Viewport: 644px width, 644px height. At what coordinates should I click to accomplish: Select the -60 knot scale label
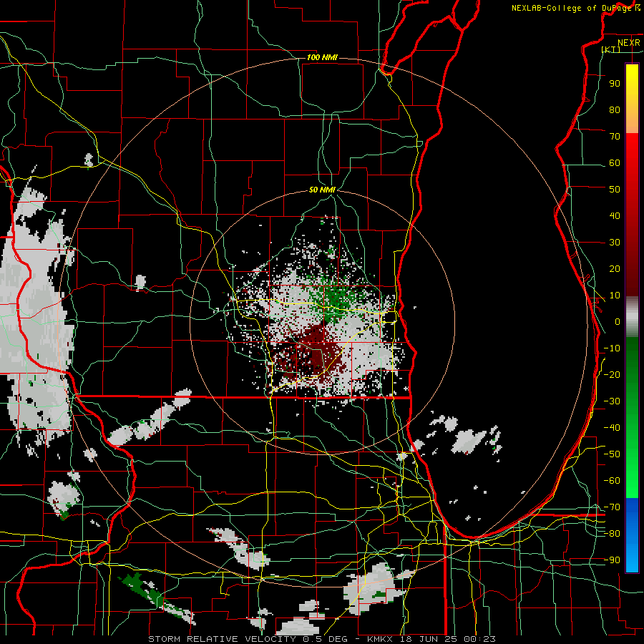tap(612, 481)
